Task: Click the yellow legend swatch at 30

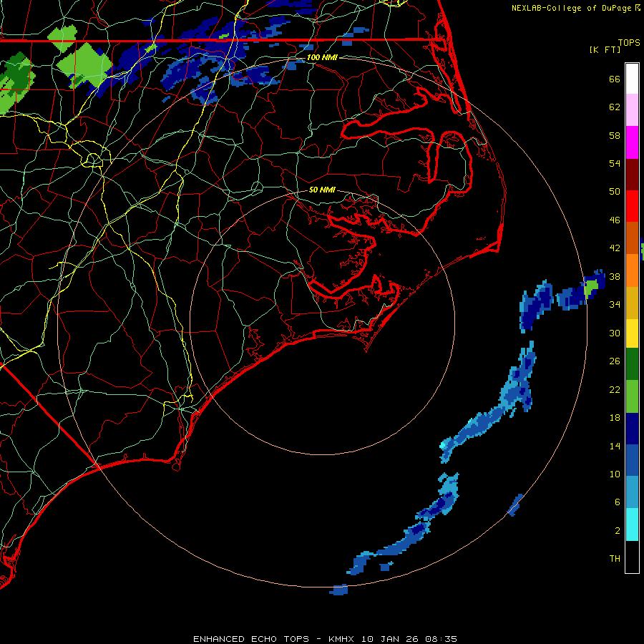Action: tap(632, 333)
